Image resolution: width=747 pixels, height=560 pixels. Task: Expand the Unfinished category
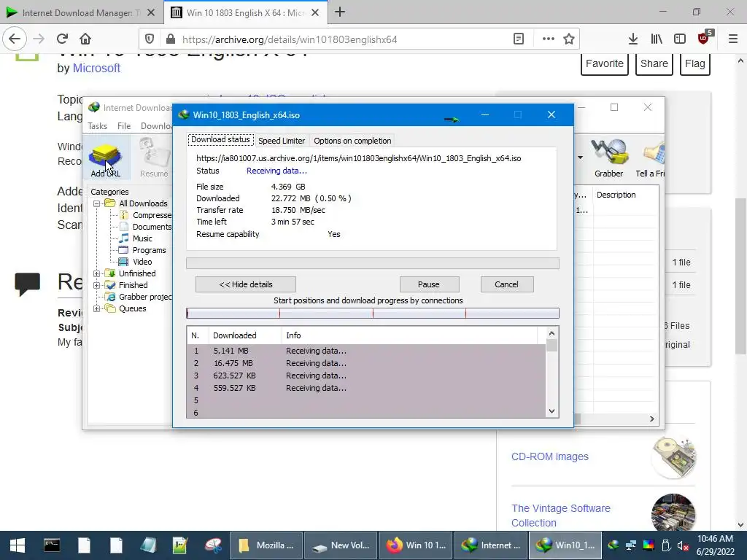(x=97, y=273)
